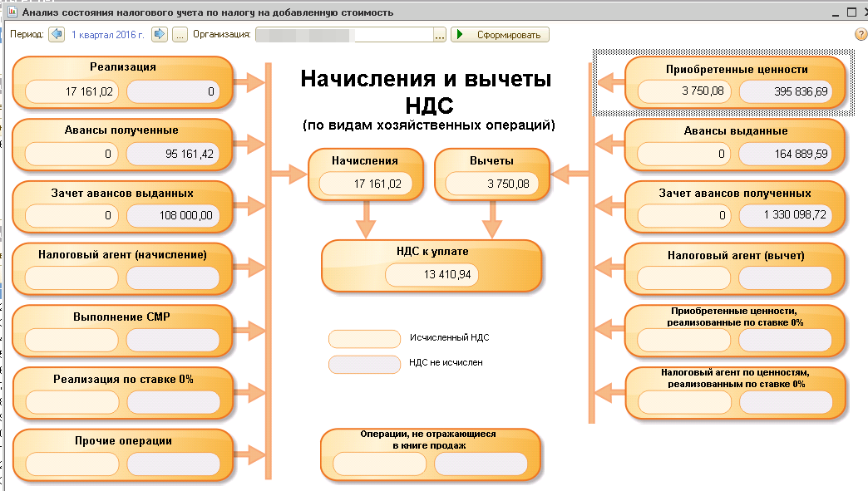Click the НДС не исчислен legend swatch

click(x=364, y=364)
